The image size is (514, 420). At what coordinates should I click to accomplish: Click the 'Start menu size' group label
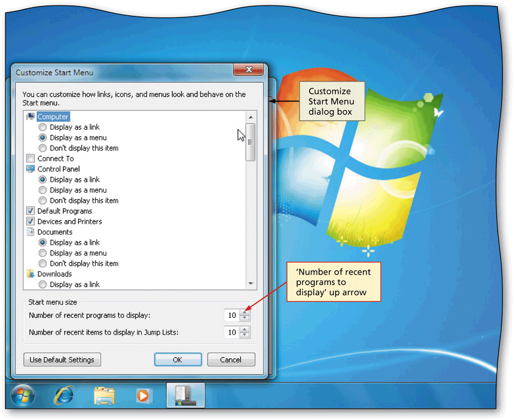(53, 302)
